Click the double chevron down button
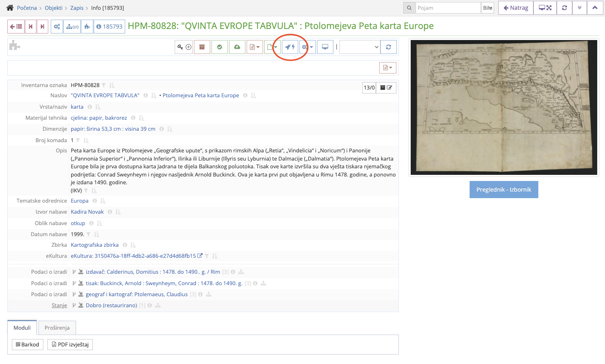 pos(580,8)
